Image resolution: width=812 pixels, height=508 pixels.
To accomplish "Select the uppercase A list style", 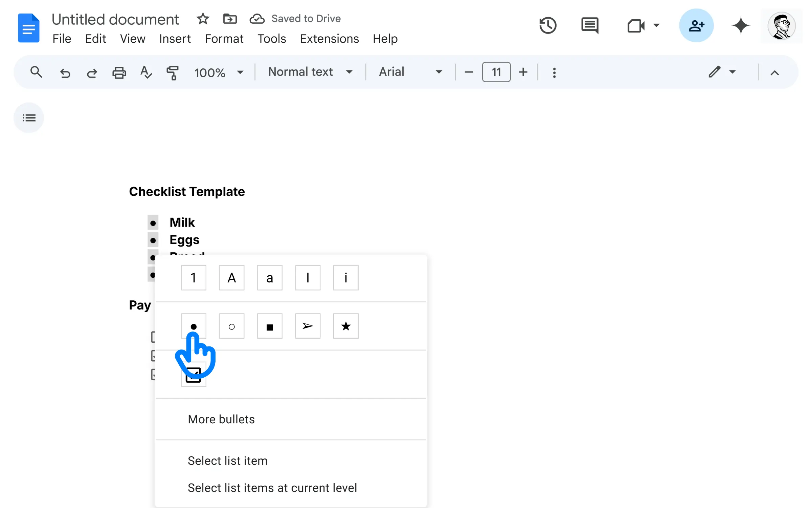I will click(231, 278).
